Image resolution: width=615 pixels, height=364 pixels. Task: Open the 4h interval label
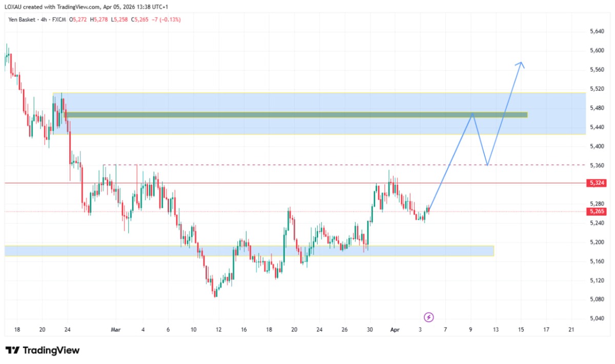45,19
